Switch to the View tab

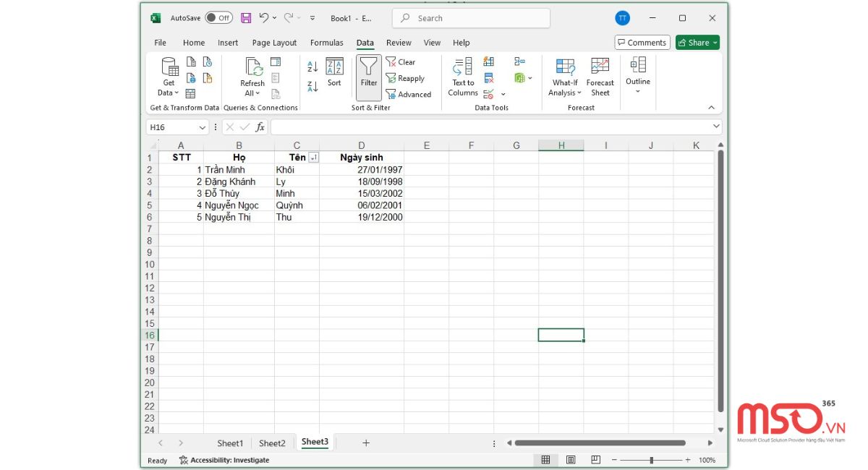tap(432, 43)
